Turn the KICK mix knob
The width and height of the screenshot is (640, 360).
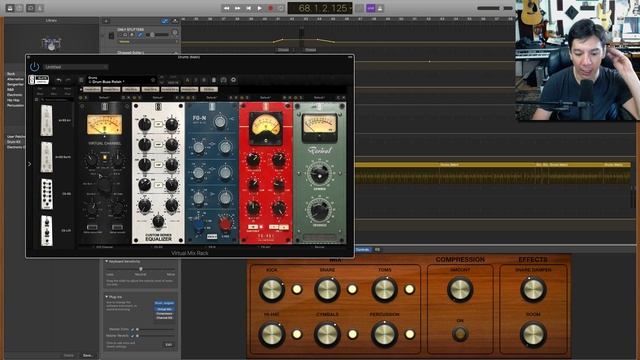[272, 289]
